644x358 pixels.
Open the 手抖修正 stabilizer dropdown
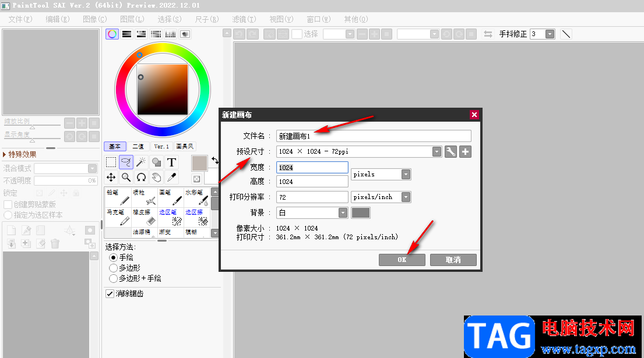(550, 34)
